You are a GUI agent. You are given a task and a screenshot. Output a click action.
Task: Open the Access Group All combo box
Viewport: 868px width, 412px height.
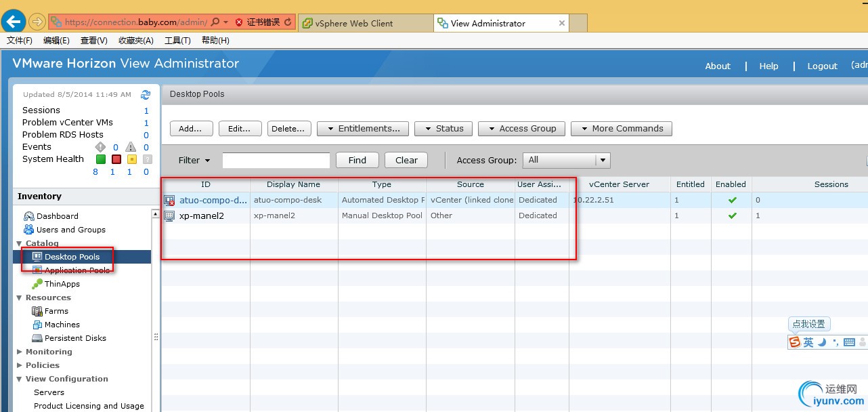tap(567, 160)
